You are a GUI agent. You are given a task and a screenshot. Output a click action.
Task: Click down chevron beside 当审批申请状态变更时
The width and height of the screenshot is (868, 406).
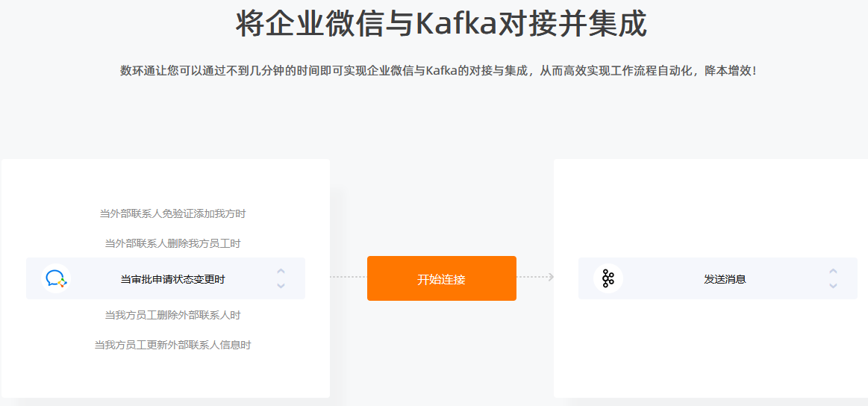point(281,286)
